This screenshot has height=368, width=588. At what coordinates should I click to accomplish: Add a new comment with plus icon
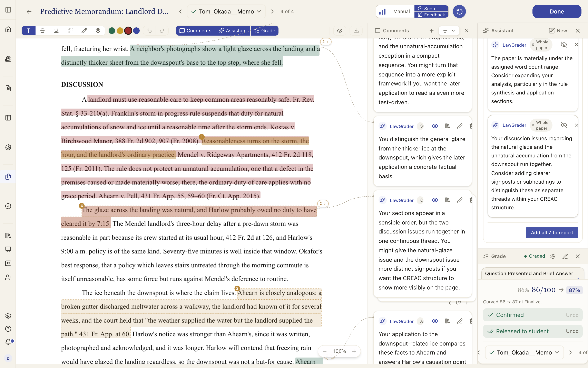click(x=431, y=31)
